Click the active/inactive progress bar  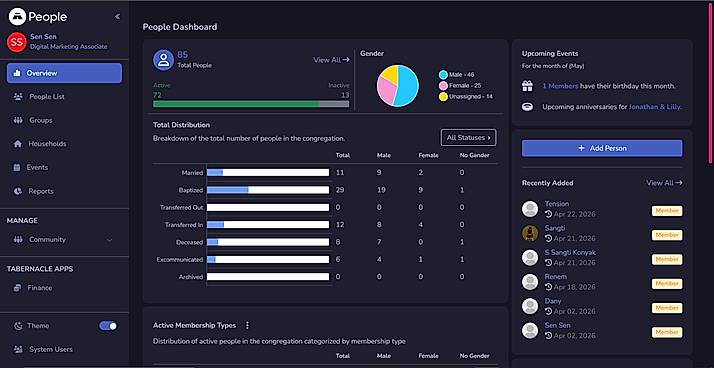click(x=251, y=104)
